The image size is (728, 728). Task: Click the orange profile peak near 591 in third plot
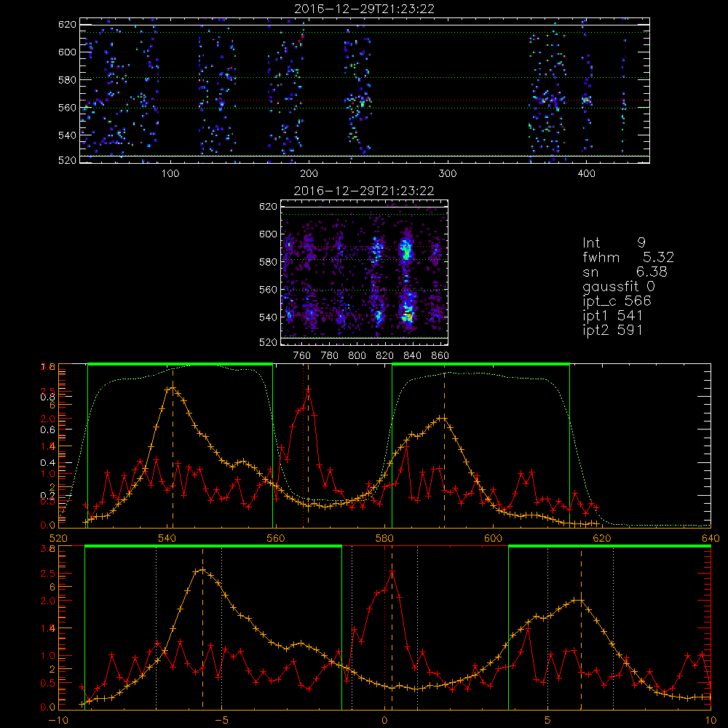[x=444, y=418]
